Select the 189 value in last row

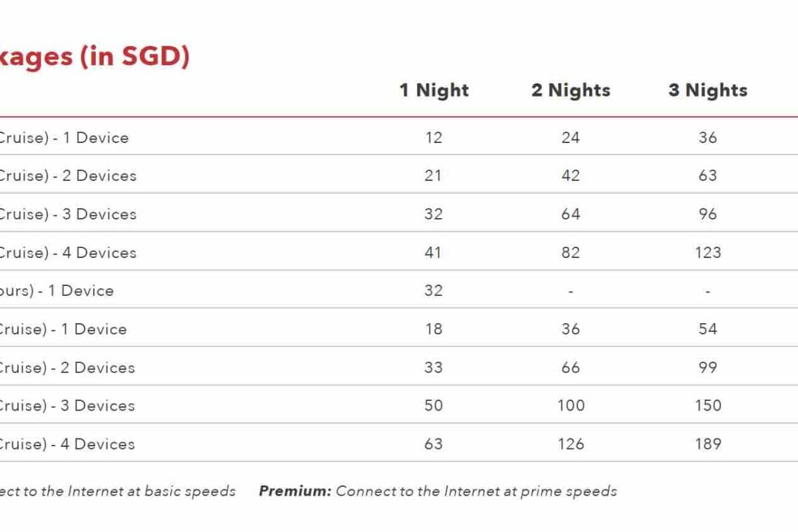tap(708, 444)
